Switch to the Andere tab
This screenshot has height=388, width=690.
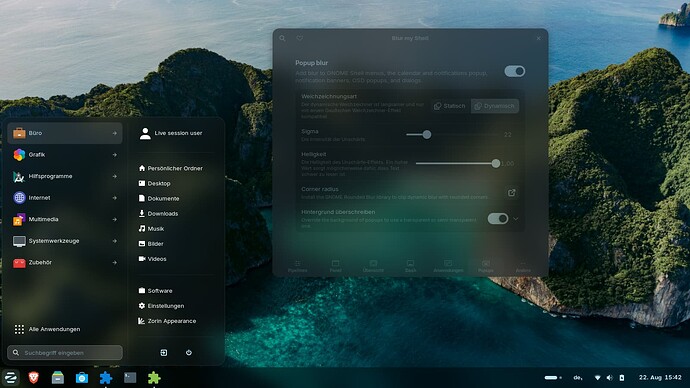click(523, 266)
